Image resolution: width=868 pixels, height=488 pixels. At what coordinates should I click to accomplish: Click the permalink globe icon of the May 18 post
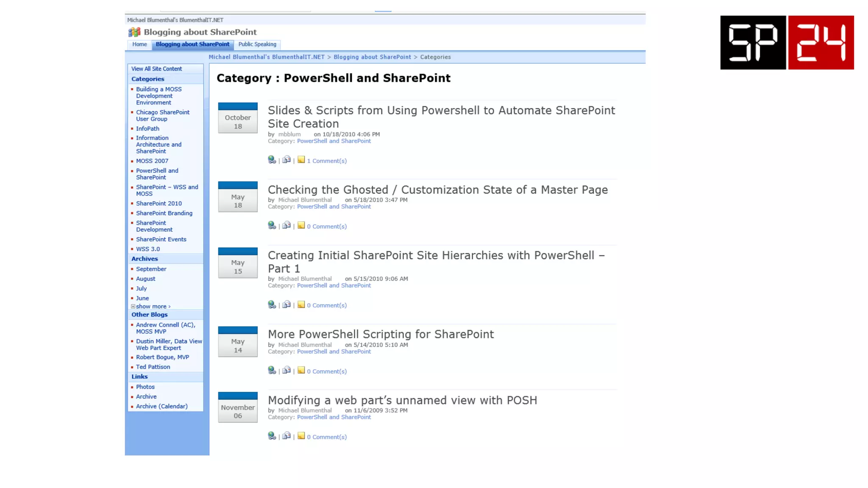coord(272,225)
